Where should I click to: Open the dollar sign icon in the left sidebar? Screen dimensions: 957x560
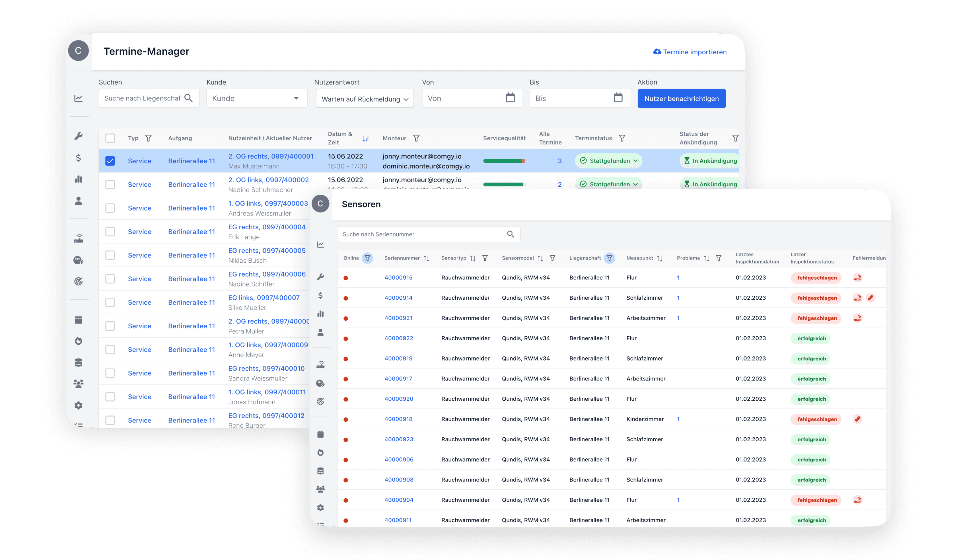(78, 158)
